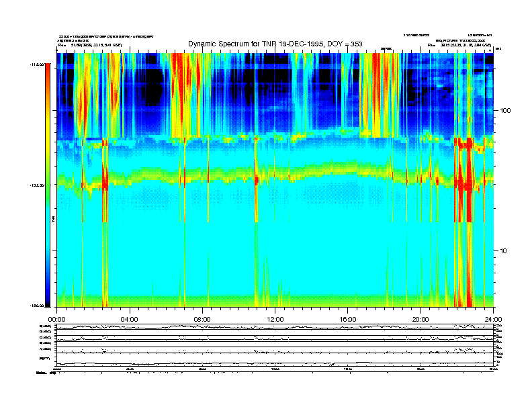
Task: Click the topmost line plot panel below the spectrum
Action: tap(275, 327)
